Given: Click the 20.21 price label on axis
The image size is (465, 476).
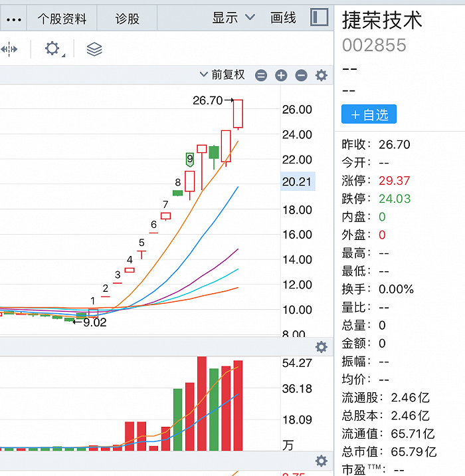Looking at the screenshot, I should click(x=296, y=181).
